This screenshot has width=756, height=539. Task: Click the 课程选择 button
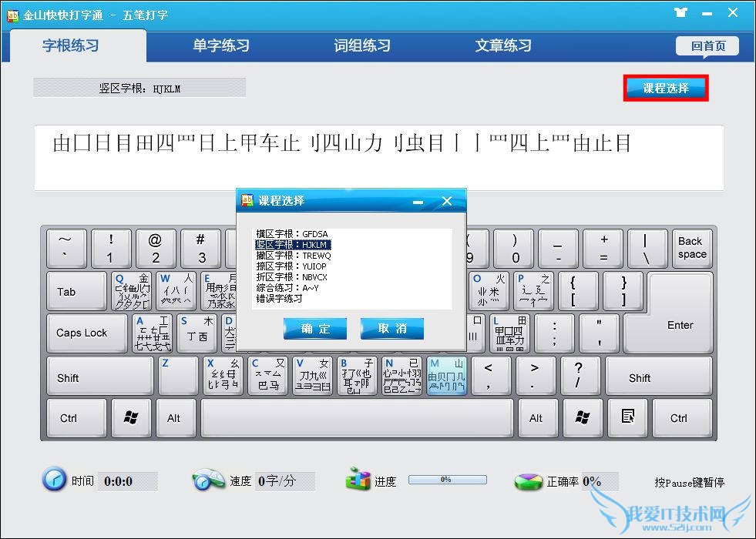pos(666,88)
